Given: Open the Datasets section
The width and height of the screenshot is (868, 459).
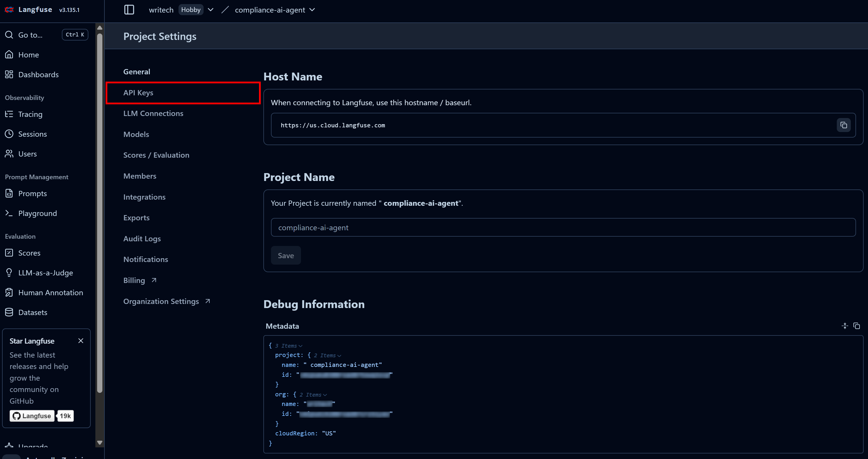Looking at the screenshot, I should click(x=33, y=312).
